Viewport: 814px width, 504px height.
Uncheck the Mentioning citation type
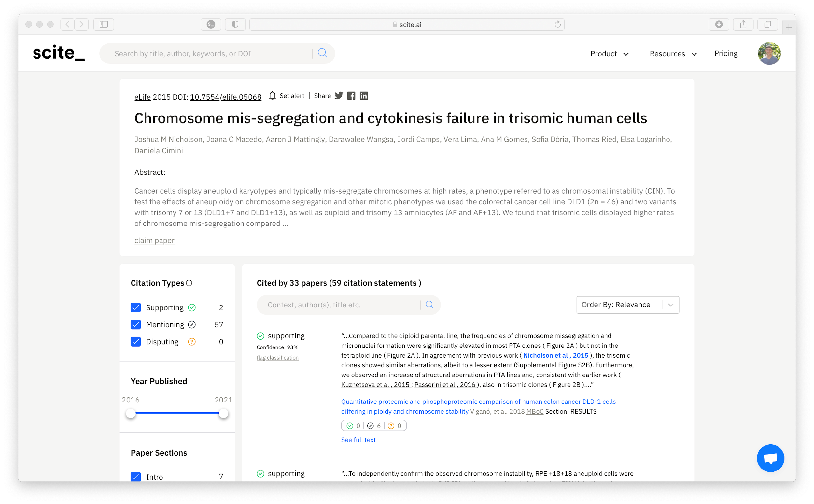(x=136, y=325)
